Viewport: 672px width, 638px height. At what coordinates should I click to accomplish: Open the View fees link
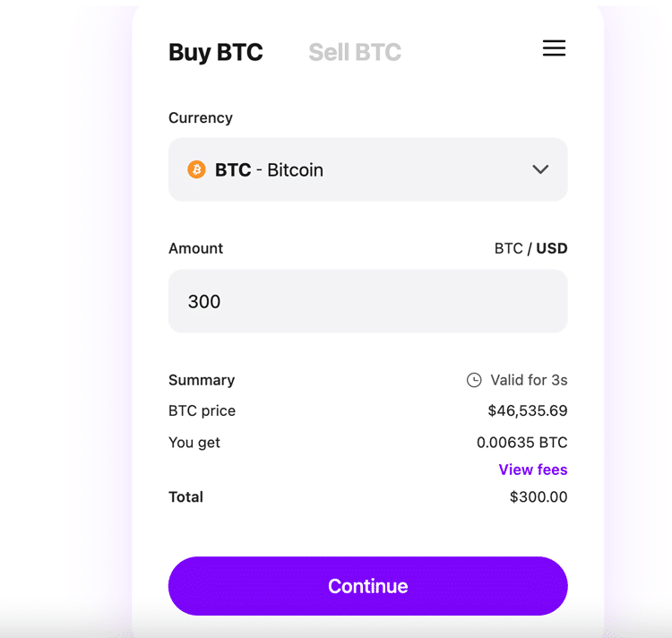point(533,470)
